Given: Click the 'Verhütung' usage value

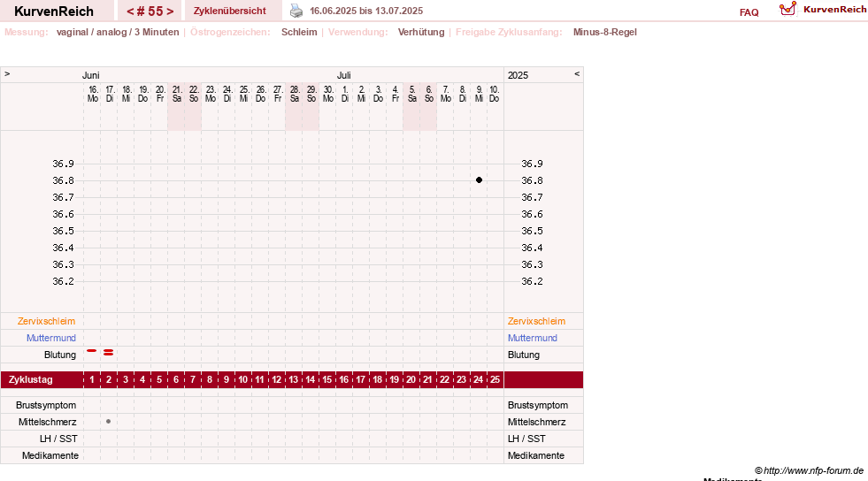Looking at the screenshot, I should 421,32.
